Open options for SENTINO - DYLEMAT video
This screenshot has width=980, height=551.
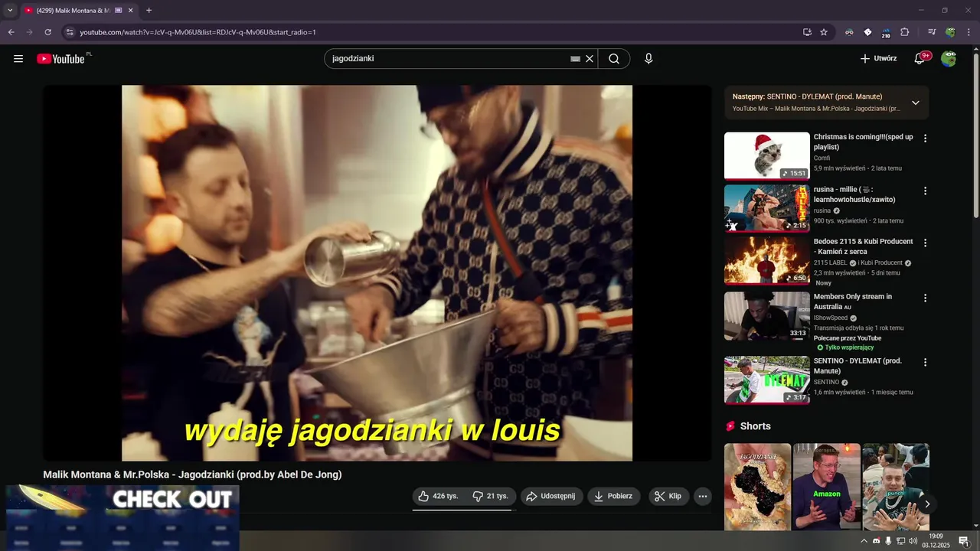pos(925,362)
